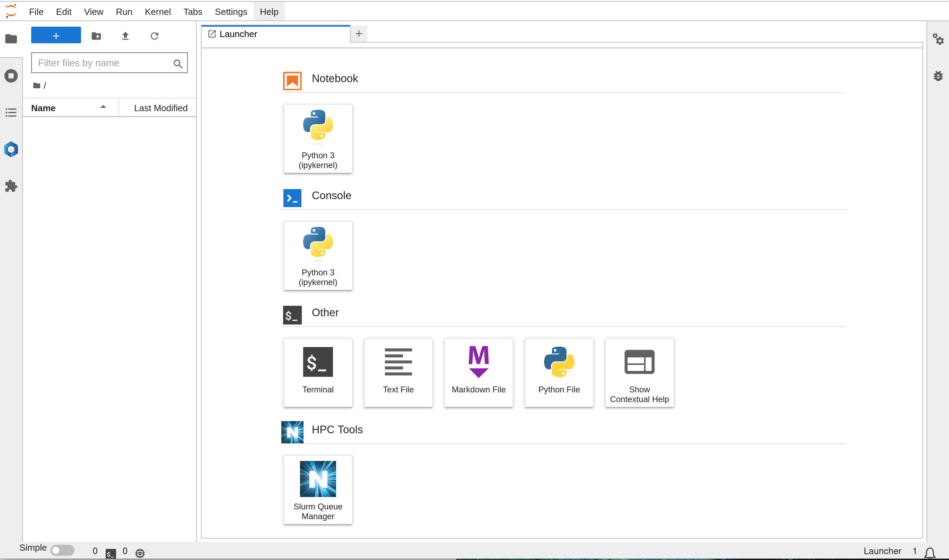Launch a new Terminal

[318, 372]
